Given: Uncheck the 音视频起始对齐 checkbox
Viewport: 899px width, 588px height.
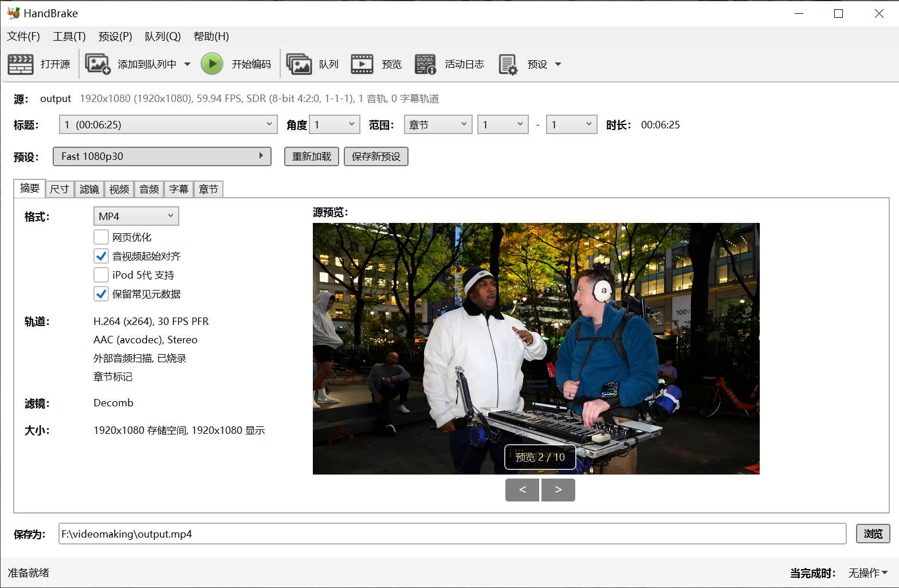Looking at the screenshot, I should (x=101, y=256).
